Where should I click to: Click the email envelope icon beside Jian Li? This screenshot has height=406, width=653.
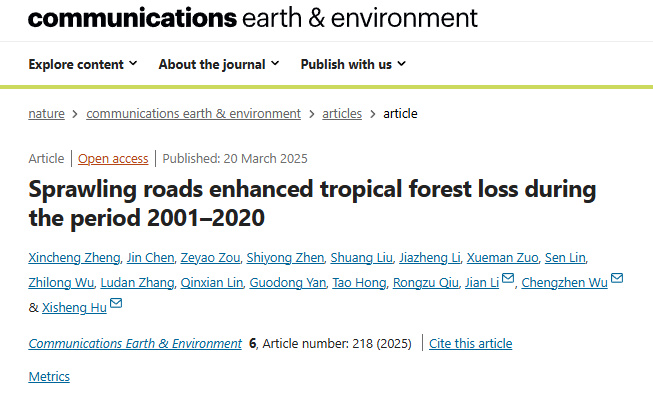[508, 279]
